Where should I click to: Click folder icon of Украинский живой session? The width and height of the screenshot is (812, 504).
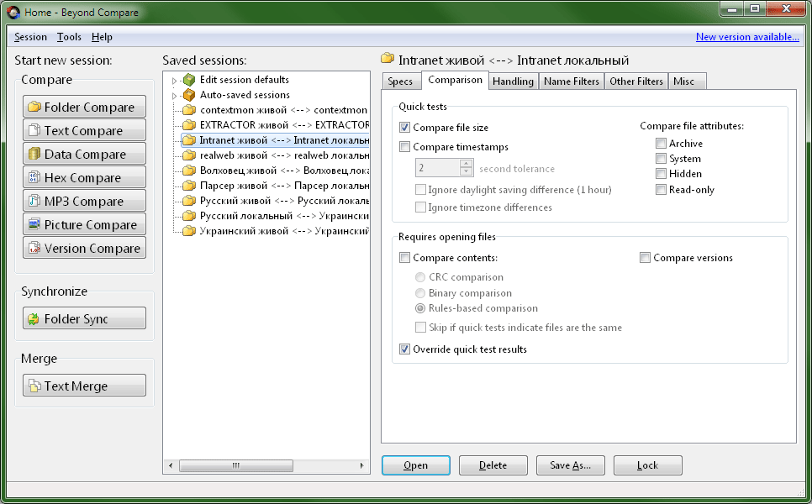[189, 231]
